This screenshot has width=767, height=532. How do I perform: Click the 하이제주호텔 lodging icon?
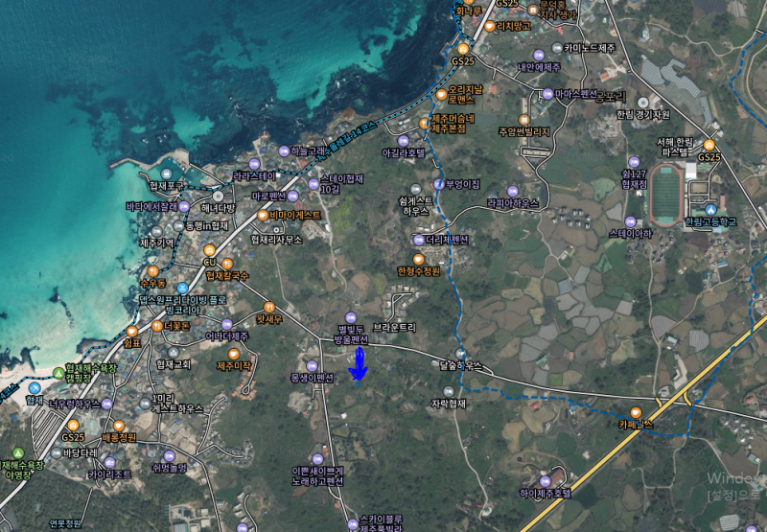point(544,482)
